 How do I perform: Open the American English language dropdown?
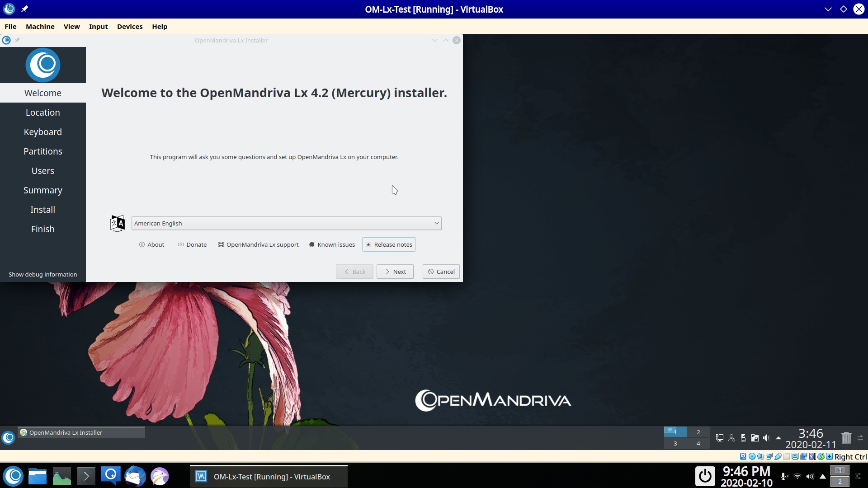(x=286, y=223)
